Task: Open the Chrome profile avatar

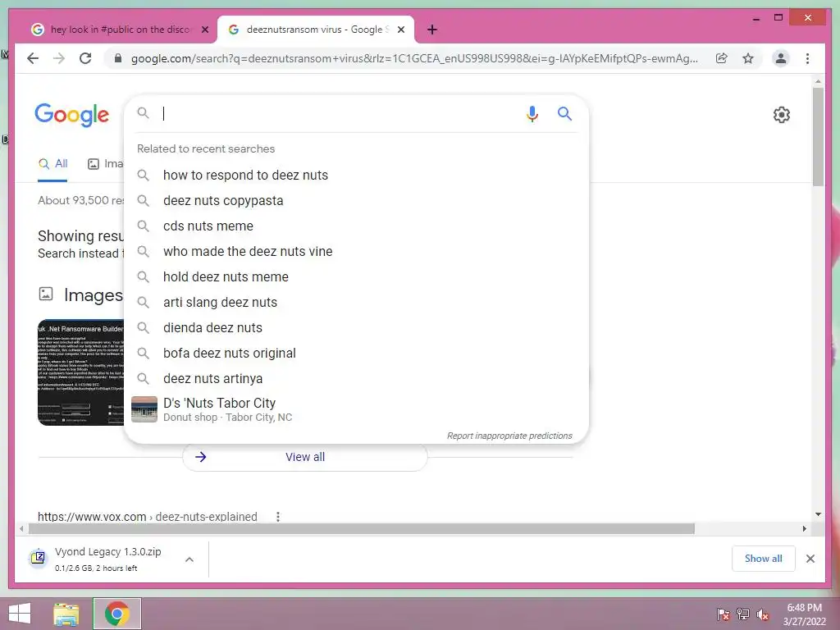Action: click(781, 58)
